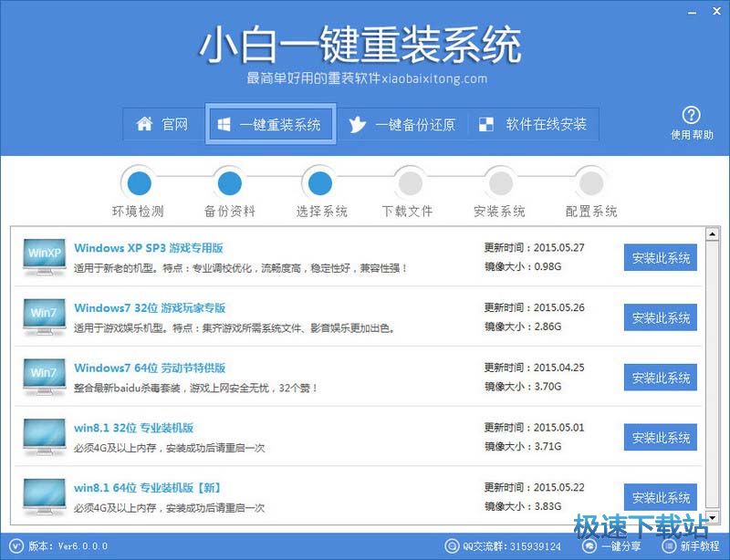Click 镜像大小: 3.83G text
This screenshot has height=560, width=730.
pos(523,506)
